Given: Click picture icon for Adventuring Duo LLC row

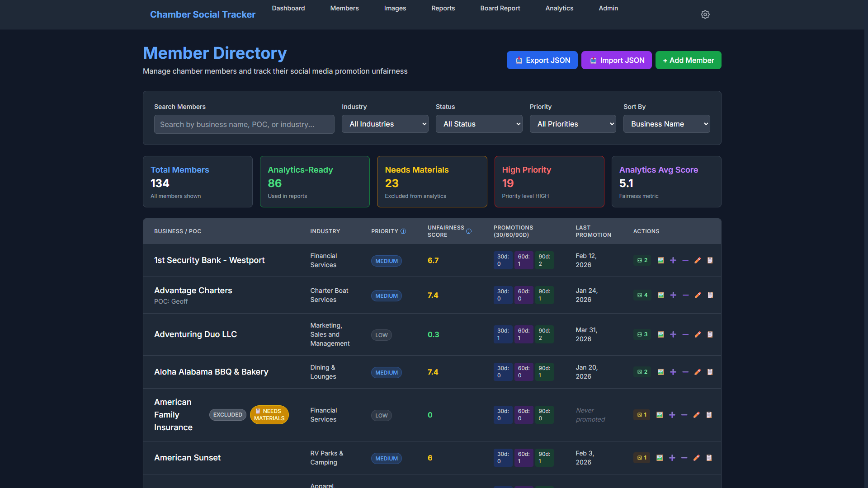Looking at the screenshot, I should [x=660, y=334].
